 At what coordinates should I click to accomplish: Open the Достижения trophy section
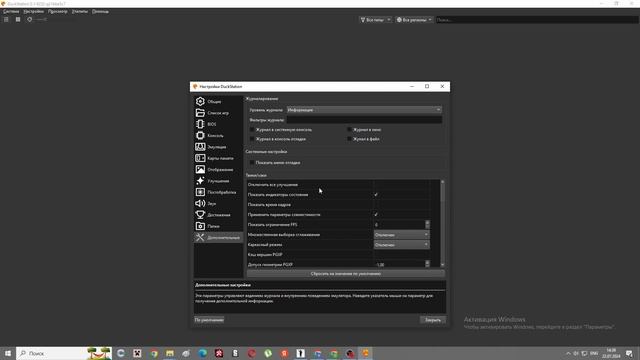218,215
